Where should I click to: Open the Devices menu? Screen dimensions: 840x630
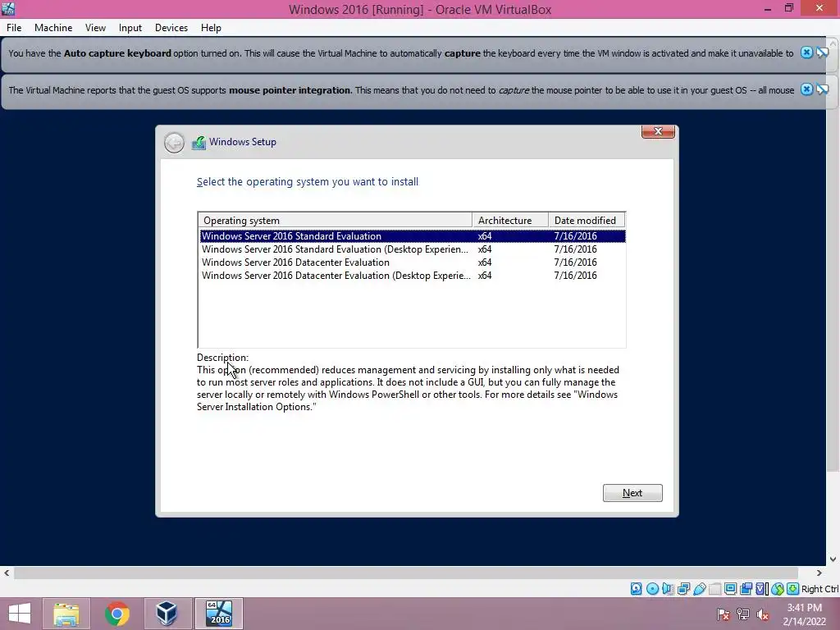click(171, 28)
